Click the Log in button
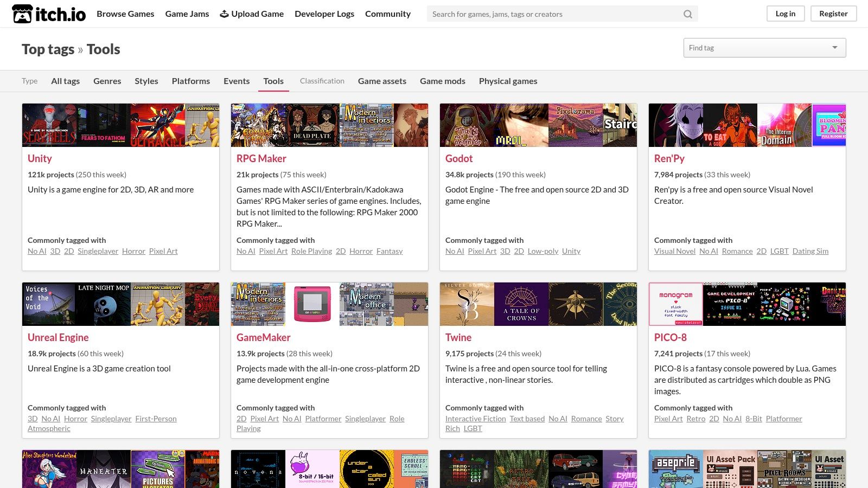The image size is (868, 488). click(786, 14)
